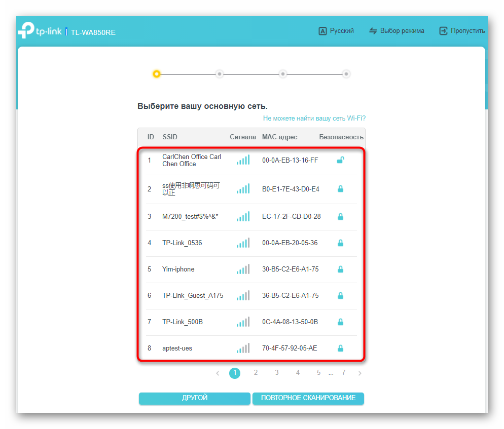This screenshot has width=504, height=429.
Task: Click ПОВТОРНОЕ СКАНИРОВАНИЕ to rescan
Action: tap(308, 398)
